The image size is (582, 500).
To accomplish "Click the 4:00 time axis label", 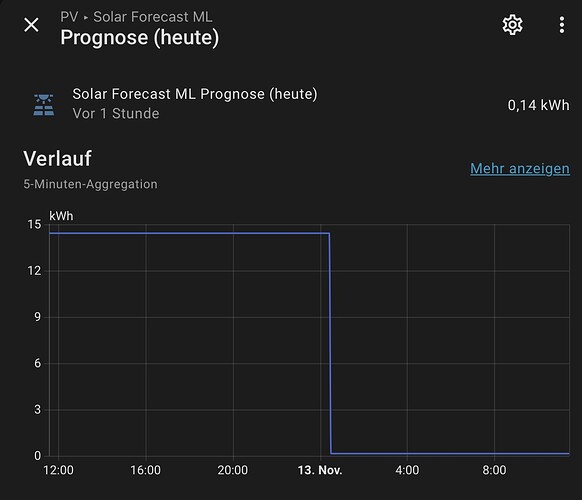I will tap(407, 470).
